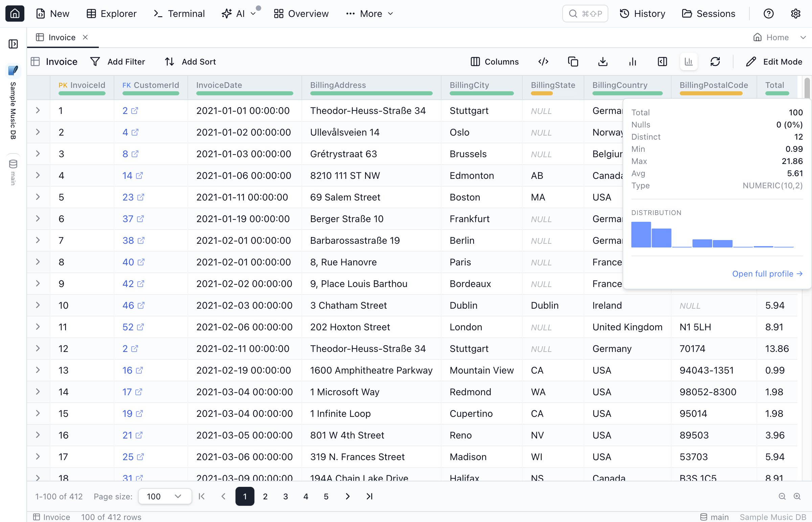Go to page 5
Viewport: 812px width, 522px height.
pyautogui.click(x=326, y=497)
